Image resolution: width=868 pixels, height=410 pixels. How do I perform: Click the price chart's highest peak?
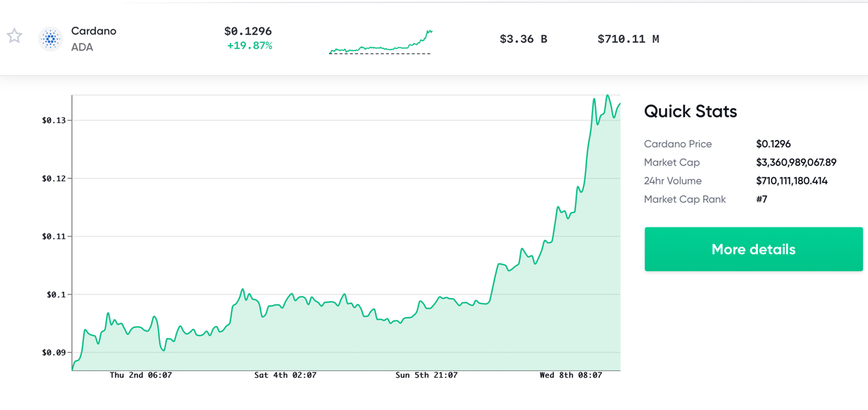click(x=607, y=96)
